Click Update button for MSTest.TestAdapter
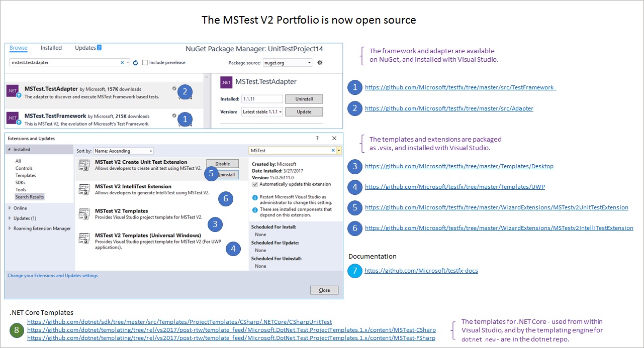Screen dimensions: 644x348 [304, 111]
